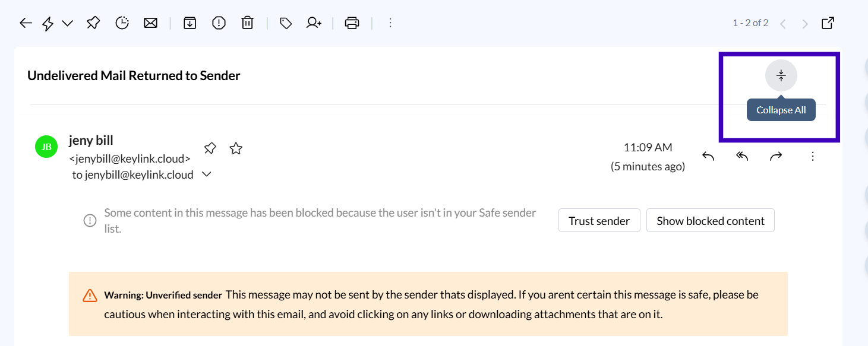Image resolution: width=868 pixels, height=346 pixels.
Task: Click the Trust sender button
Action: 599,221
